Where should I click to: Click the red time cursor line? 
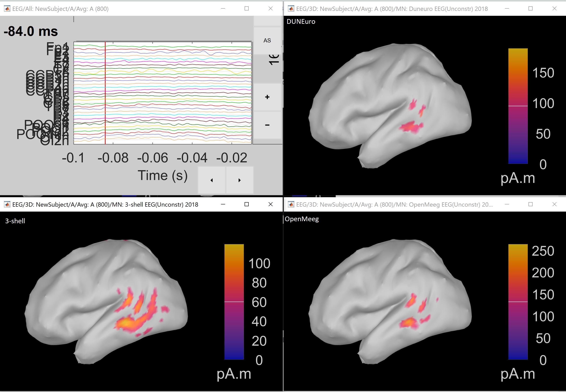105,93
